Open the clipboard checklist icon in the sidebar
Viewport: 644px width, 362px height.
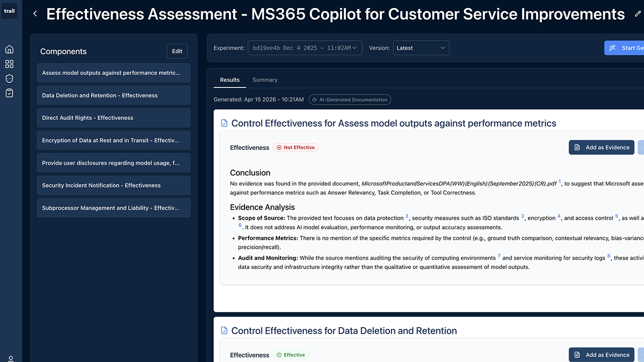point(9,93)
